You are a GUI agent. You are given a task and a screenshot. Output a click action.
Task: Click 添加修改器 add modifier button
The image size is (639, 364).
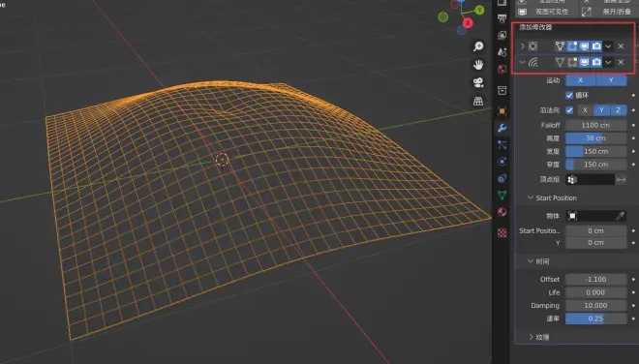(535, 27)
